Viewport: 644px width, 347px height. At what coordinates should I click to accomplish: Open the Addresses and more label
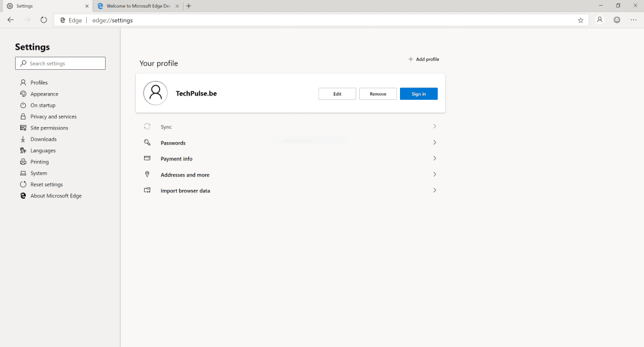[185, 175]
